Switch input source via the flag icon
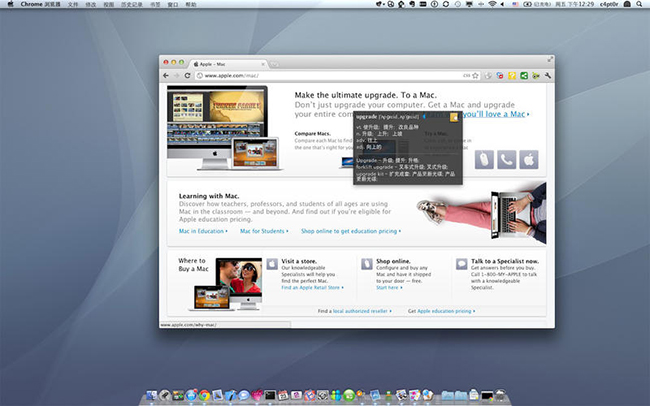 point(515,4)
